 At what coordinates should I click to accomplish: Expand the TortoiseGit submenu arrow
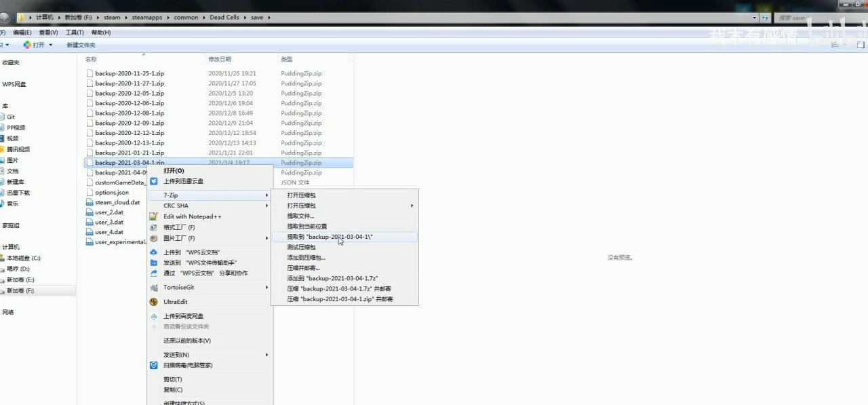click(x=267, y=288)
